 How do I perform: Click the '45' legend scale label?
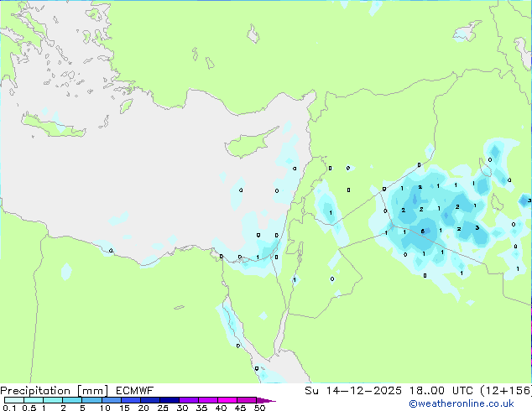240,408
